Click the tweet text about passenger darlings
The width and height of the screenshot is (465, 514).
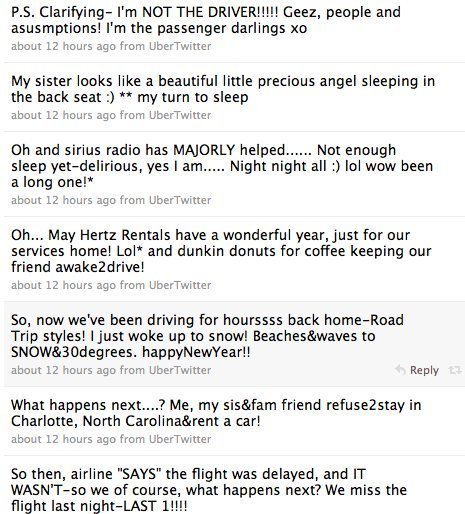(206, 20)
